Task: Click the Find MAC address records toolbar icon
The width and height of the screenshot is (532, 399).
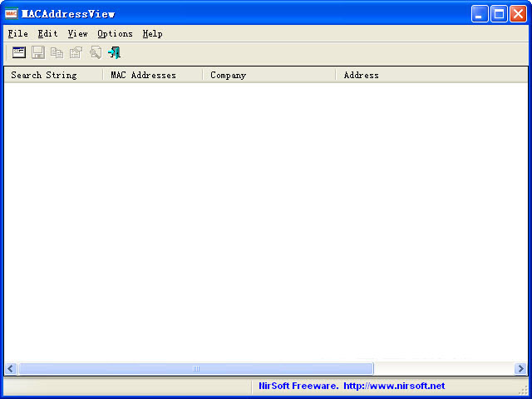Action: pos(19,52)
